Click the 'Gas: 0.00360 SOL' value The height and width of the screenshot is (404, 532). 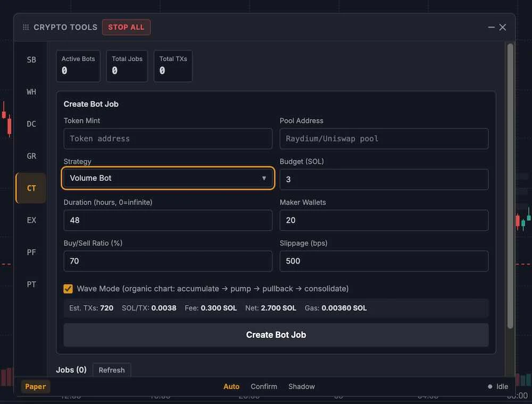[336, 308]
